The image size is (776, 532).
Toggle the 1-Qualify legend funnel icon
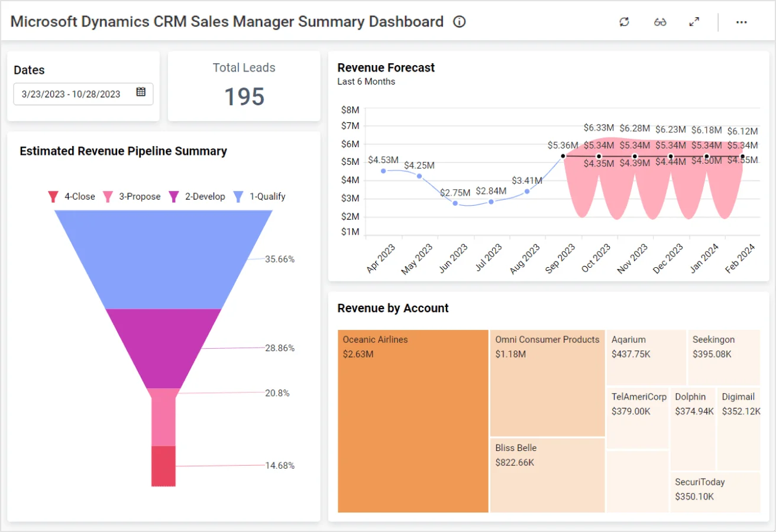tap(238, 197)
